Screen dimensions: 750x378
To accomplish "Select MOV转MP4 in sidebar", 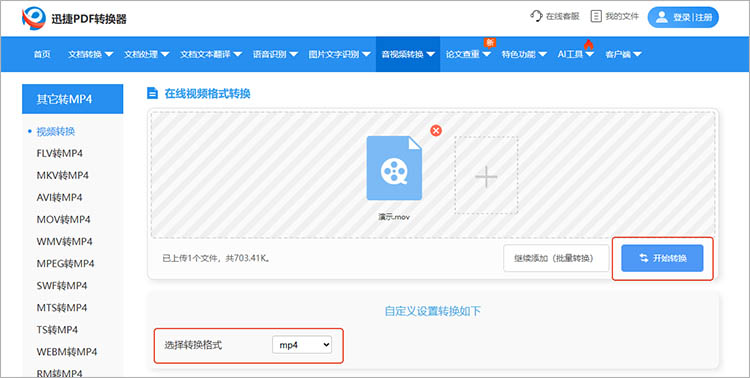I will (64, 220).
